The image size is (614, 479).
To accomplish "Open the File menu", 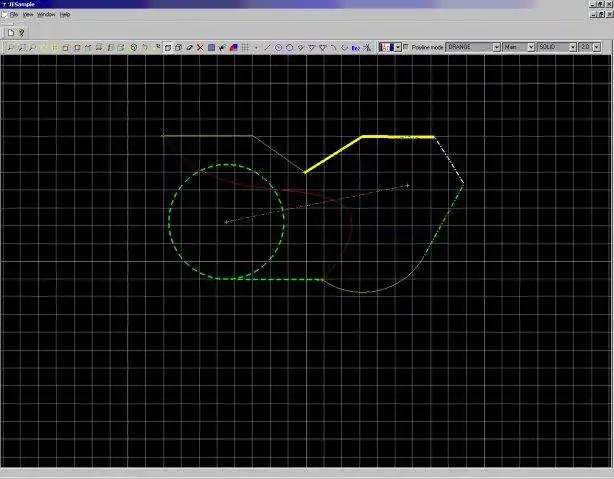I will tap(14, 14).
